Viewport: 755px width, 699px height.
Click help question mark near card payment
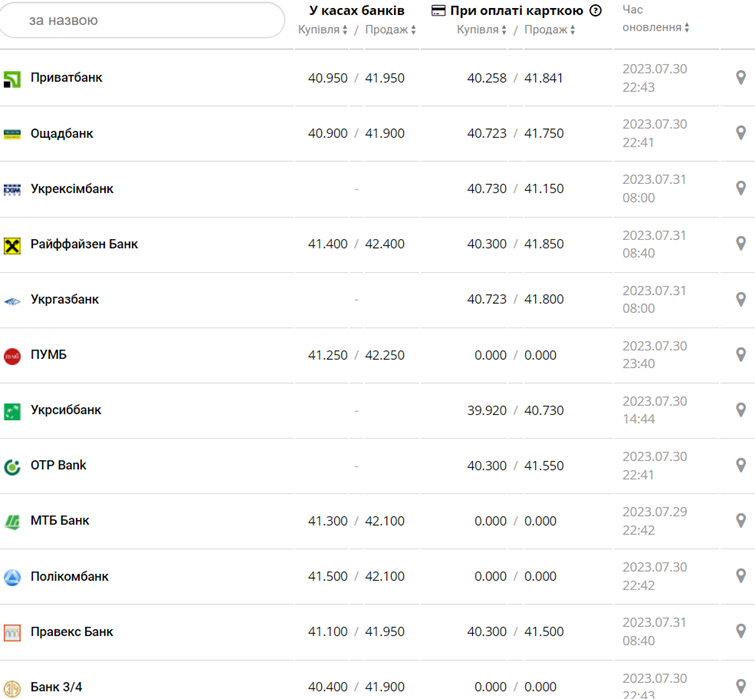pos(596,11)
